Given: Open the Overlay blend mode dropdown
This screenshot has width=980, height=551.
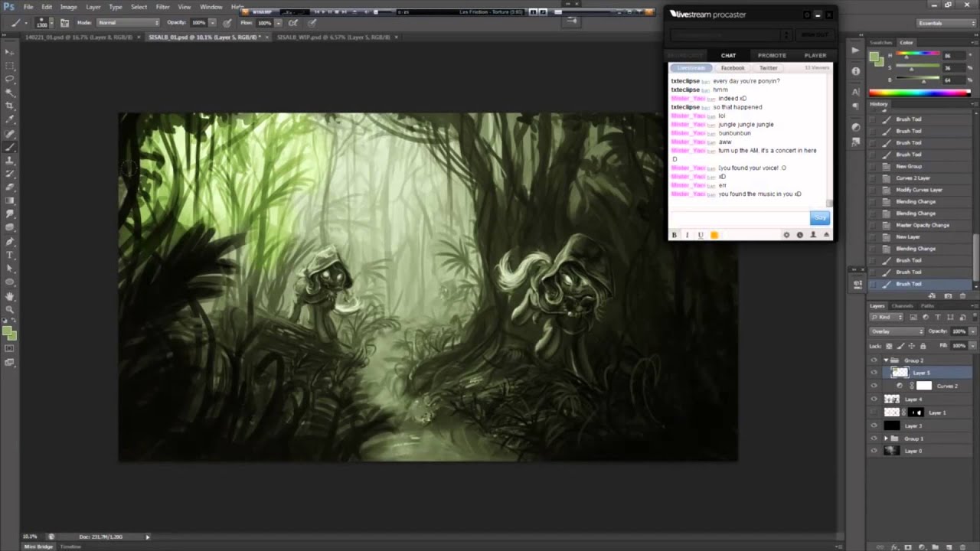Looking at the screenshot, I should click(897, 331).
